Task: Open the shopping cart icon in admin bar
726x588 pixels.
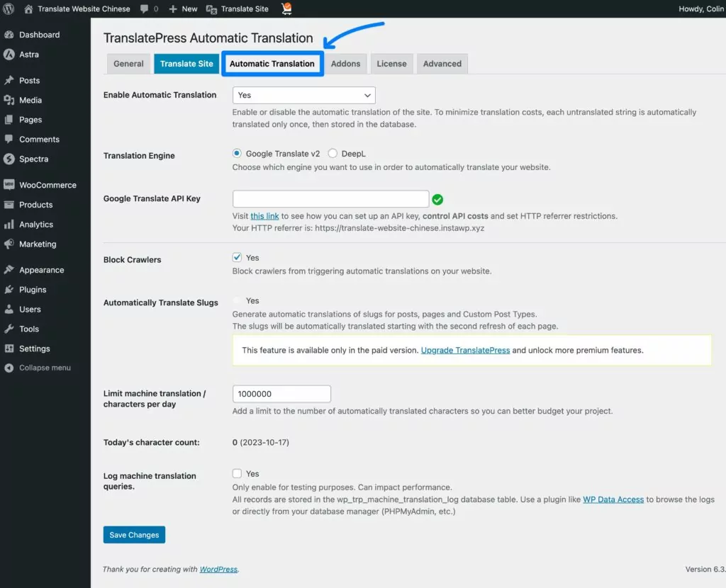Action: [286, 9]
